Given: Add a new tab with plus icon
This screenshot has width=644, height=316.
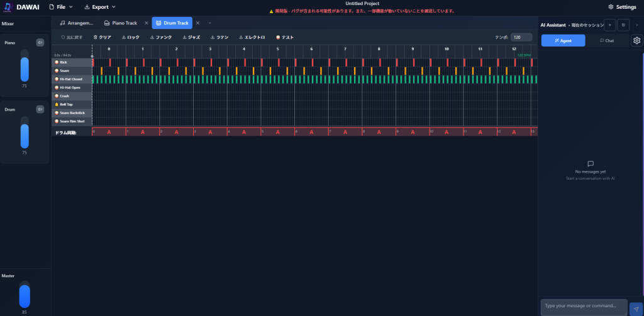Looking at the screenshot, I should pos(210,23).
